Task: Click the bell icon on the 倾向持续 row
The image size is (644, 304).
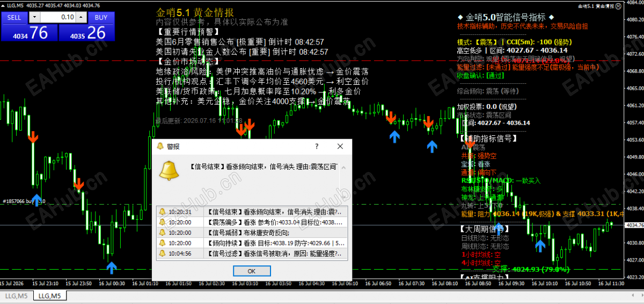Action: (162, 243)
